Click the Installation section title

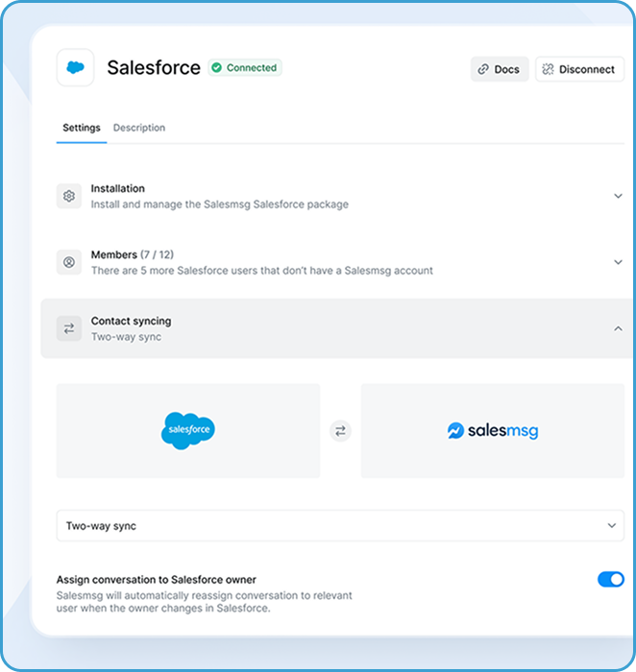coord(118,188)
